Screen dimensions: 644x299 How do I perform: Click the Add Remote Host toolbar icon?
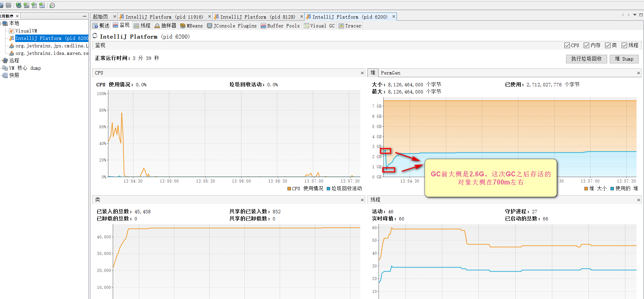[x=19, y=5]
